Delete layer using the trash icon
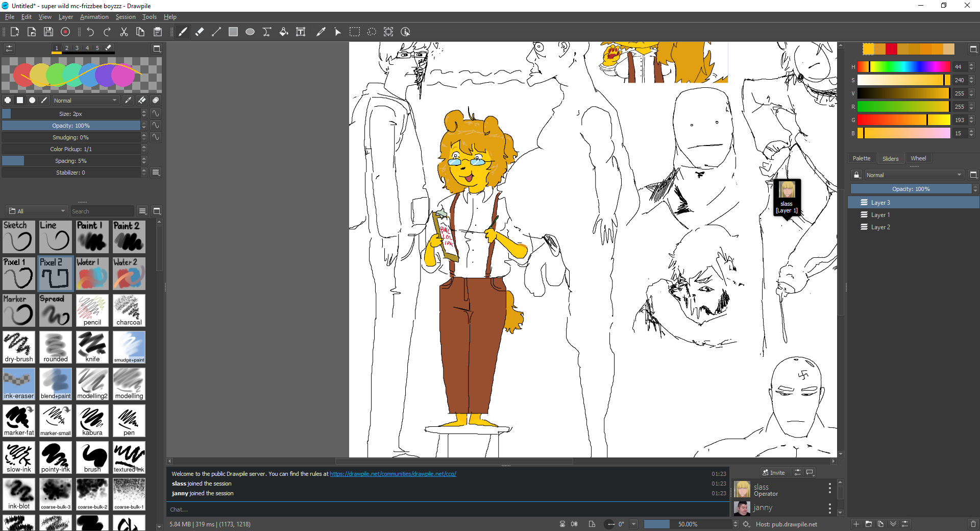 click(x=973, y=524)
